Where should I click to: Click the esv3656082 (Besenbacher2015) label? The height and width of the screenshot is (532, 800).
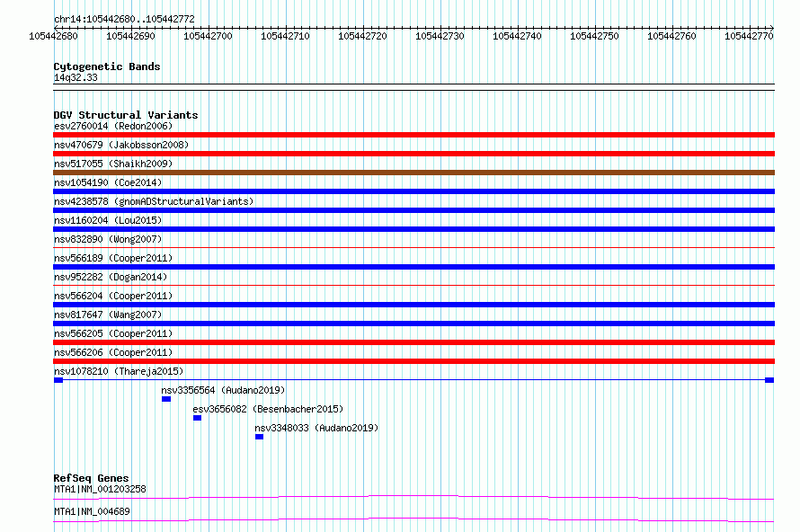click(x=268, y=409)
